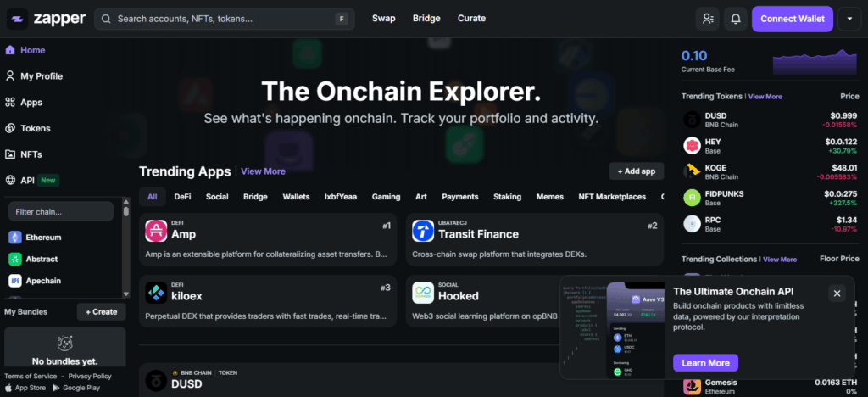Select the Ethereum chain icon in sidebar

tap(15, 238)
